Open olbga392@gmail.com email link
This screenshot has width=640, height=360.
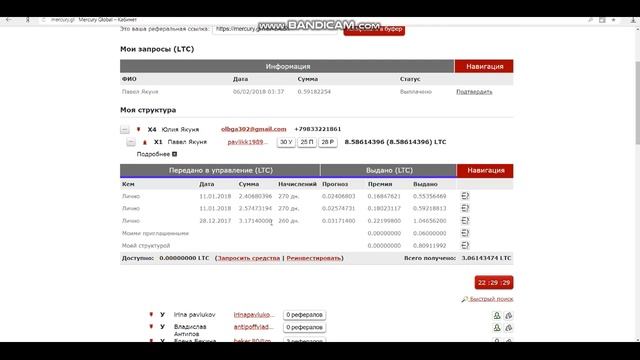pos(253,129)
